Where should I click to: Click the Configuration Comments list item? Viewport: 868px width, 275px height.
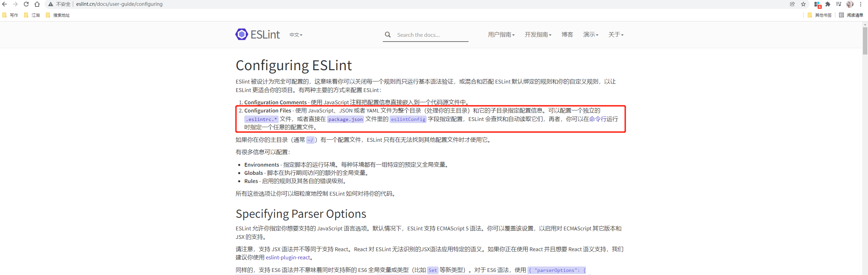point(357,102)
